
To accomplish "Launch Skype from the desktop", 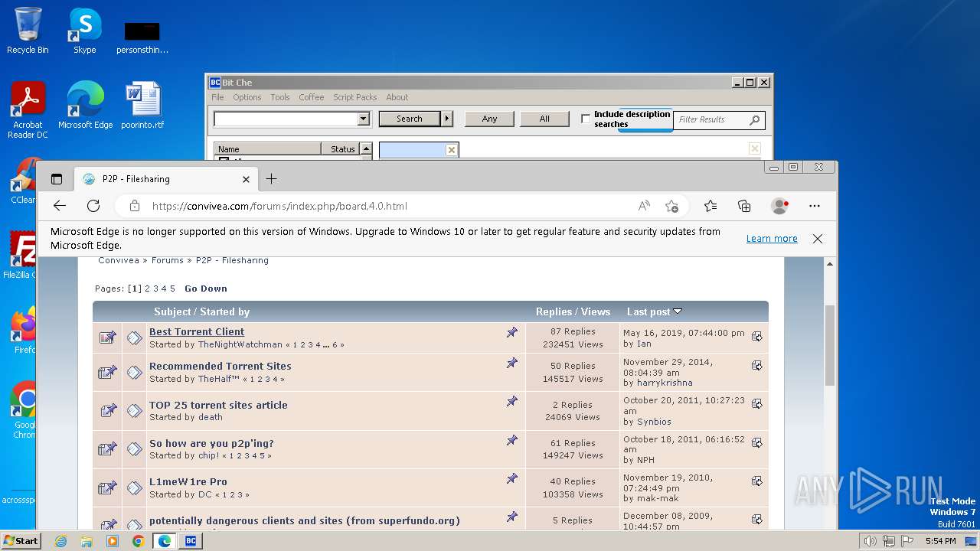I will coord(84,31).
